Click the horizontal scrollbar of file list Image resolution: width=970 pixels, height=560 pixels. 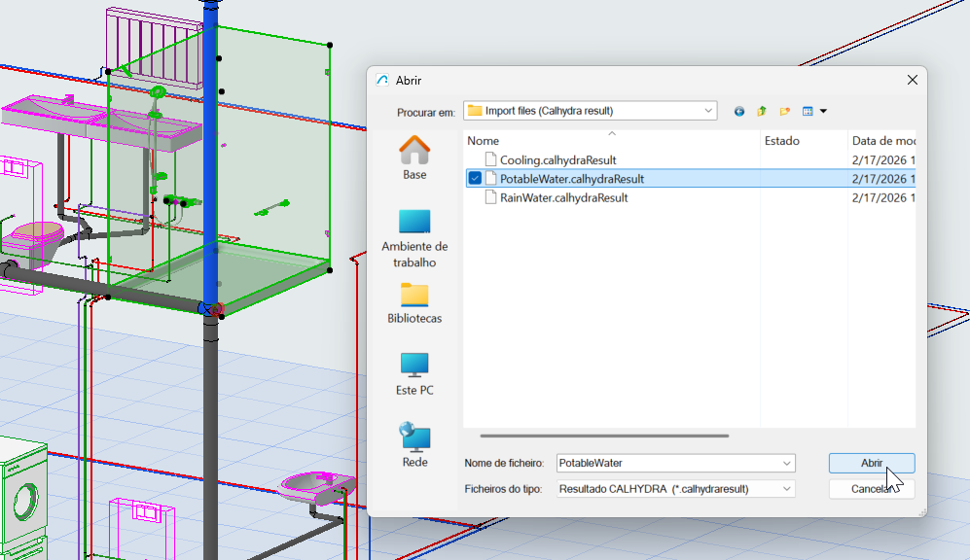(604, 436)
